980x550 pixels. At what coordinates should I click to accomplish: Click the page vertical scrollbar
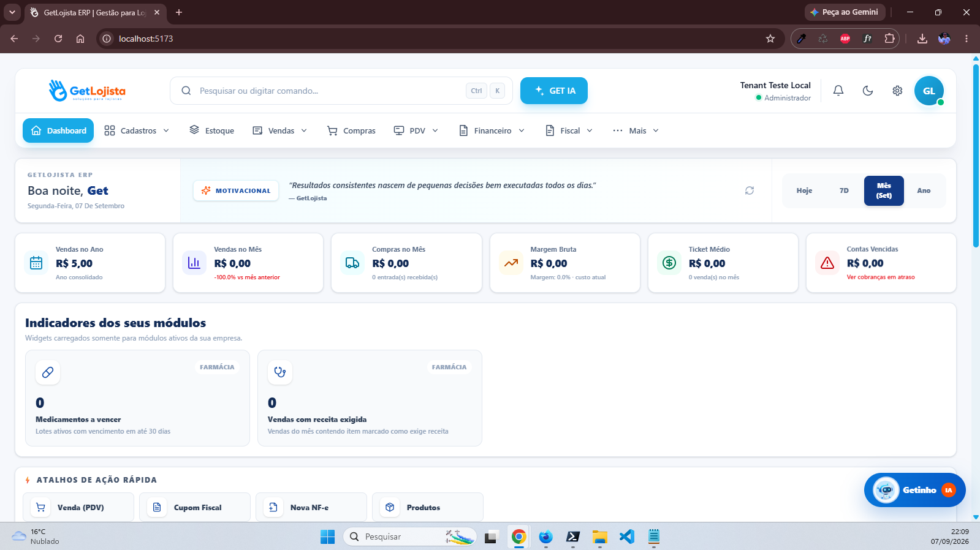[x=976, y=155]
